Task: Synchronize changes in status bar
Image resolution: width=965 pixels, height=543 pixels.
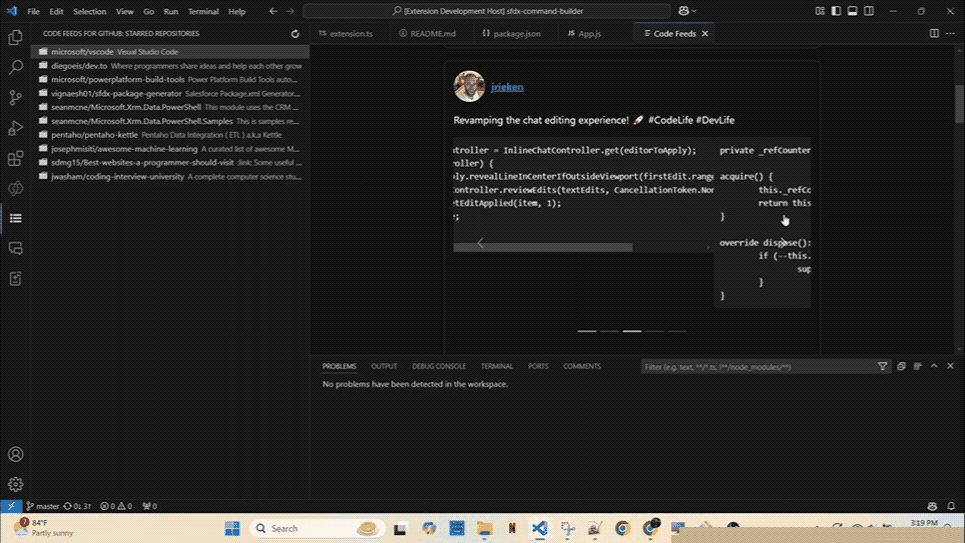Action: 77,506
